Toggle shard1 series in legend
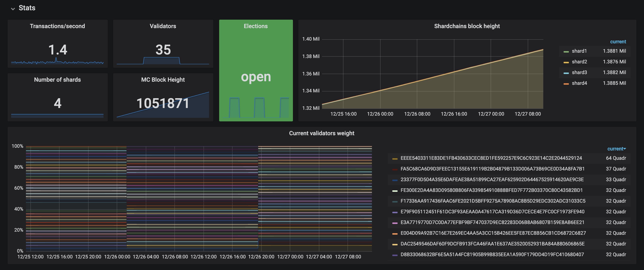This screenshot has width=644, height=270. 579,51
